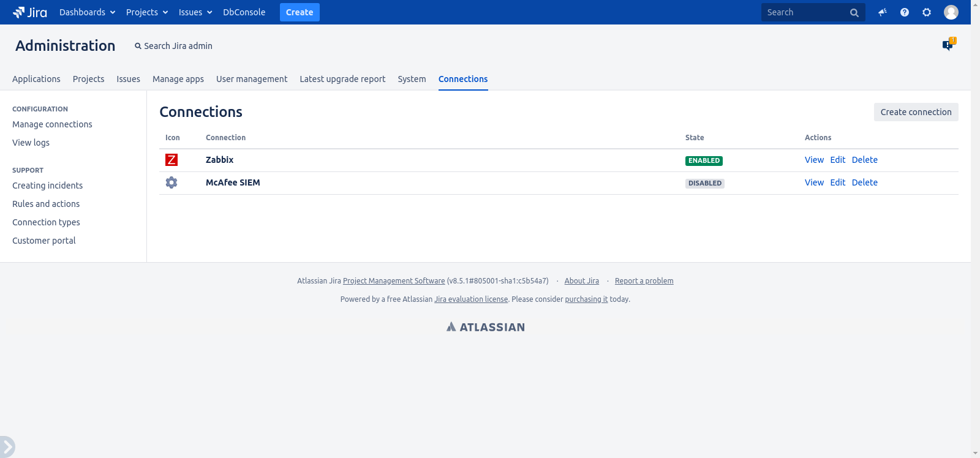Click the Actions column header

818,138
